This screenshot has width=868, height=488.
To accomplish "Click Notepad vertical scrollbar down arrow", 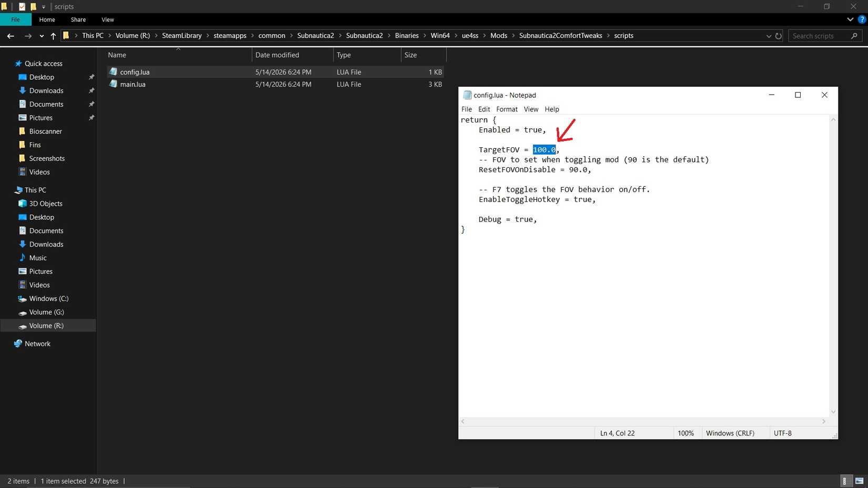I will (833, 412).
